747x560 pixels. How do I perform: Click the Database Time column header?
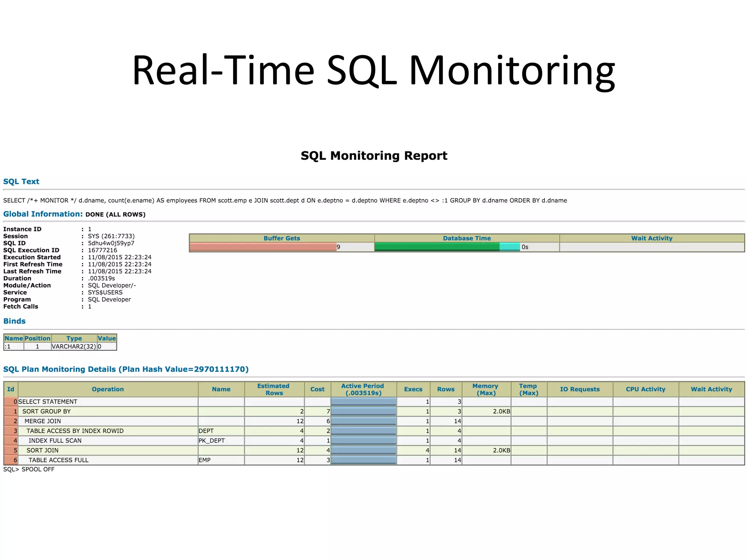[x=467, y=238]
